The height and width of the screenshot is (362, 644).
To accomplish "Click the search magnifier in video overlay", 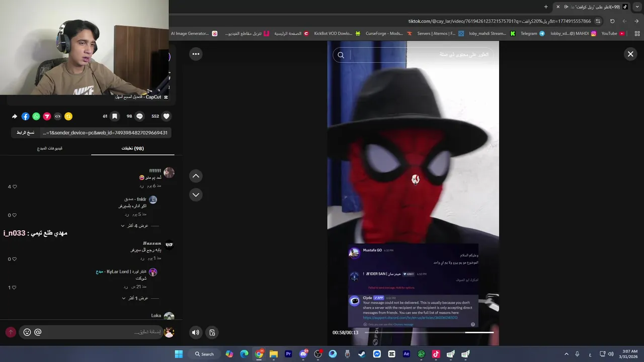I will pyautogui.click(x=341, y=55).
